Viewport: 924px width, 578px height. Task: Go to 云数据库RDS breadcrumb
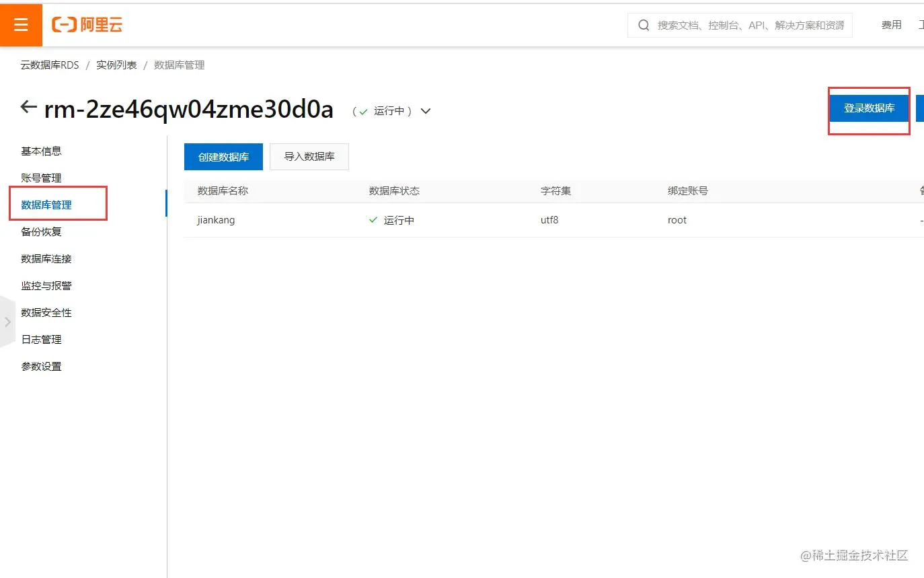point(50,65)
